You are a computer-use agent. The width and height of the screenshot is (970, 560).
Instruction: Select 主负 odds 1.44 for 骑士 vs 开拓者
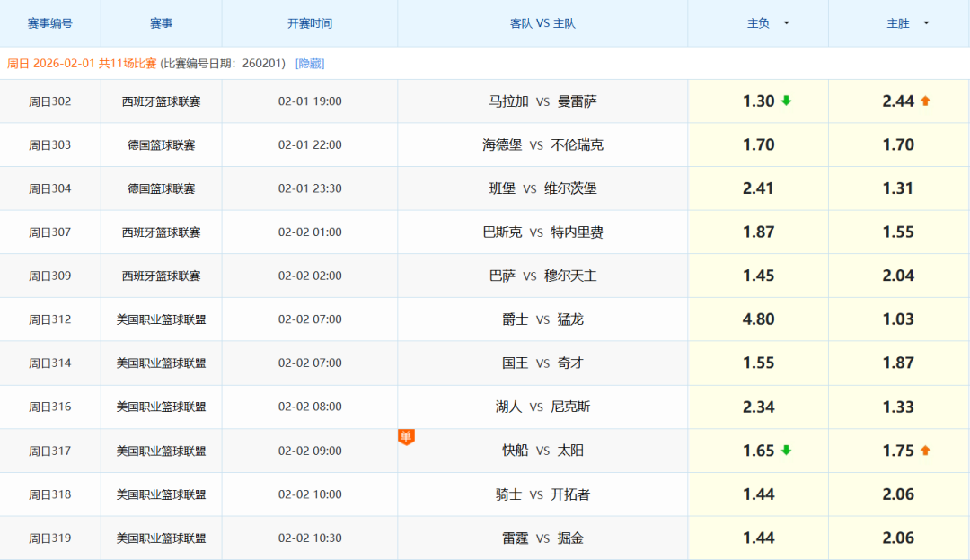point(758,494)
